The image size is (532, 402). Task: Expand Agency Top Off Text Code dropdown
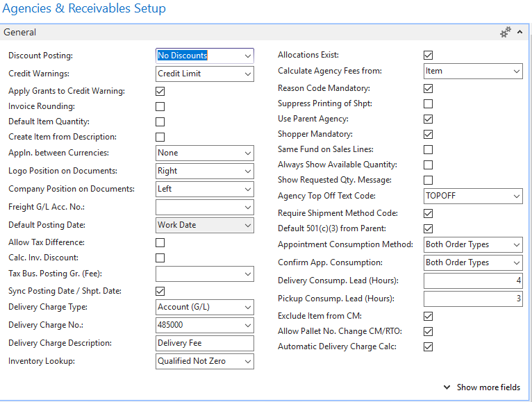(516, 196)
